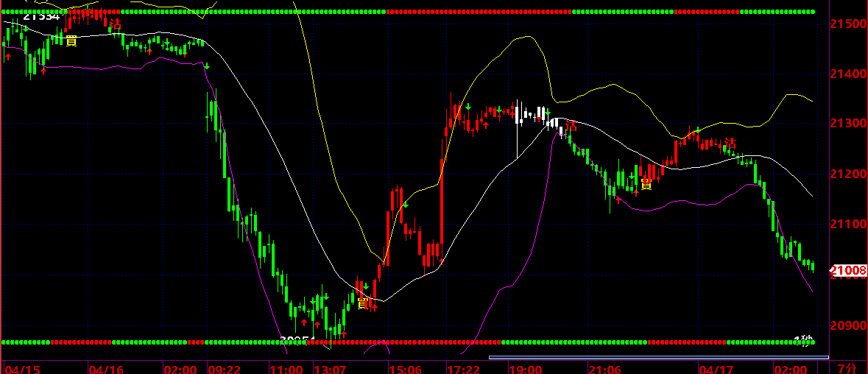Click the 15:06 time label
The height and width of the screenshot is (374, 868).
coord(406,369)
